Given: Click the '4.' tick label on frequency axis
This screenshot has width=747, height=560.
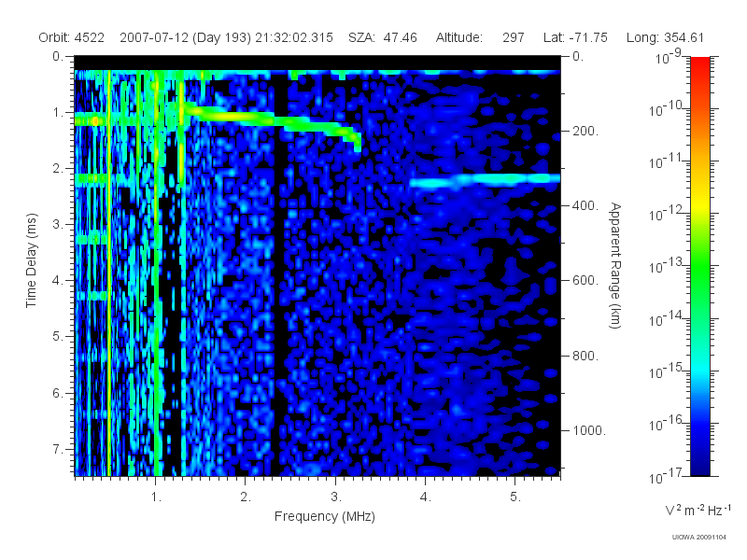Looking at the screenshot, I should (x=426, y=497).
